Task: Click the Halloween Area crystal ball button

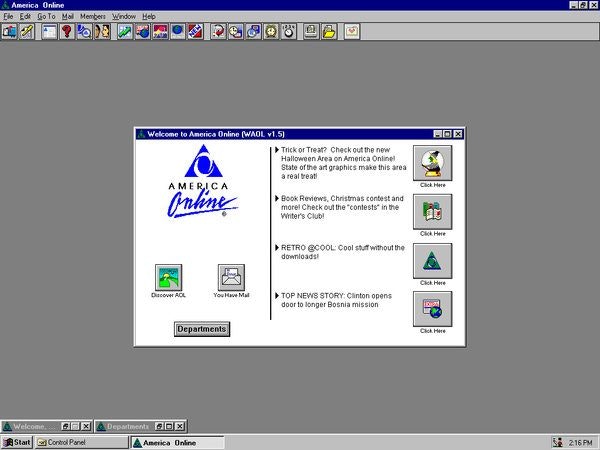Action: click(432, 163)
